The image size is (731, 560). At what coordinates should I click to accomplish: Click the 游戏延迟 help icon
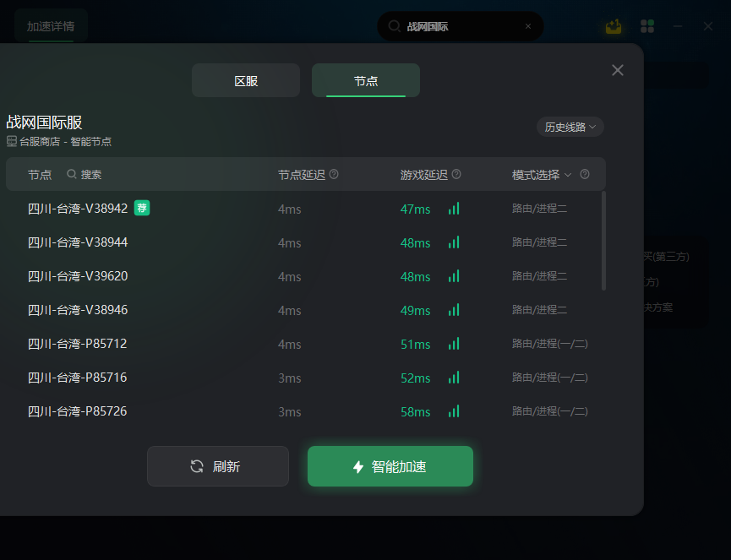point(456,174)
